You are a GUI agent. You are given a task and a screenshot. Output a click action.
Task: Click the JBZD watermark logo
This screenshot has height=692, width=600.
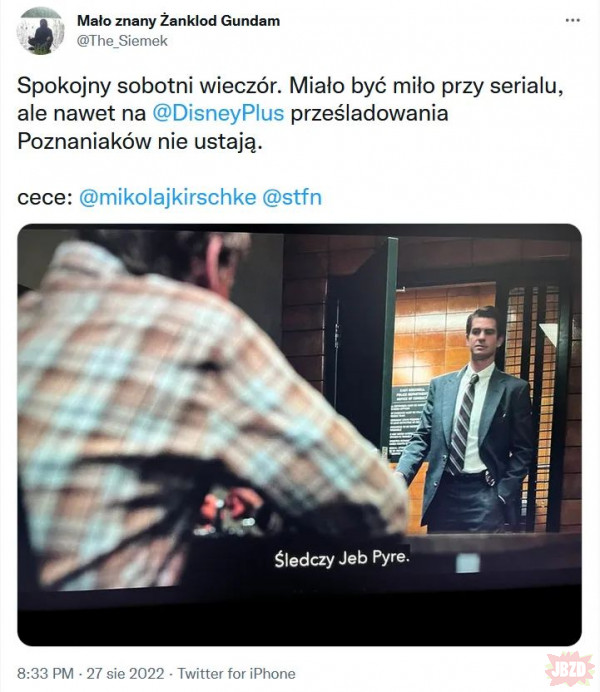[x=569, y=669]
